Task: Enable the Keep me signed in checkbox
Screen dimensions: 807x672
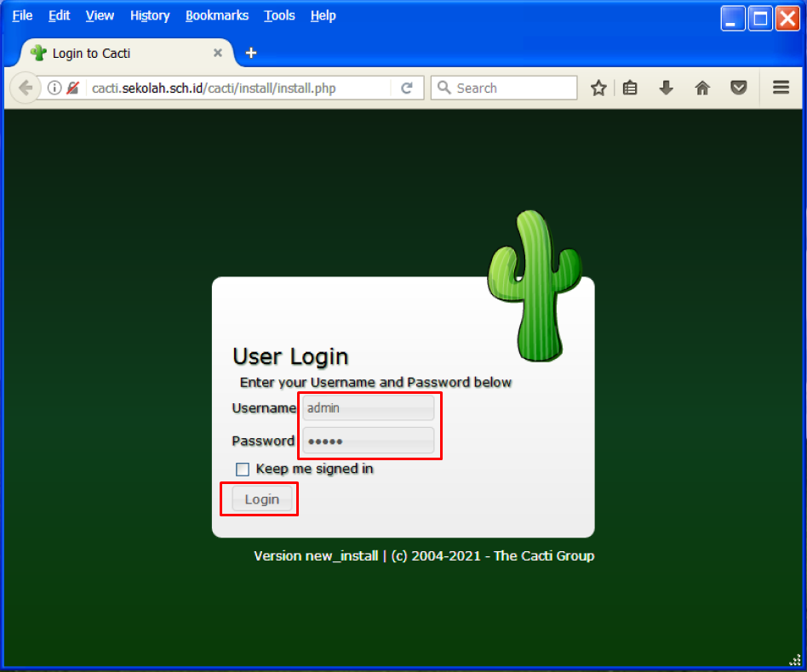Action: pyautogui.click(x=243, y=469)
